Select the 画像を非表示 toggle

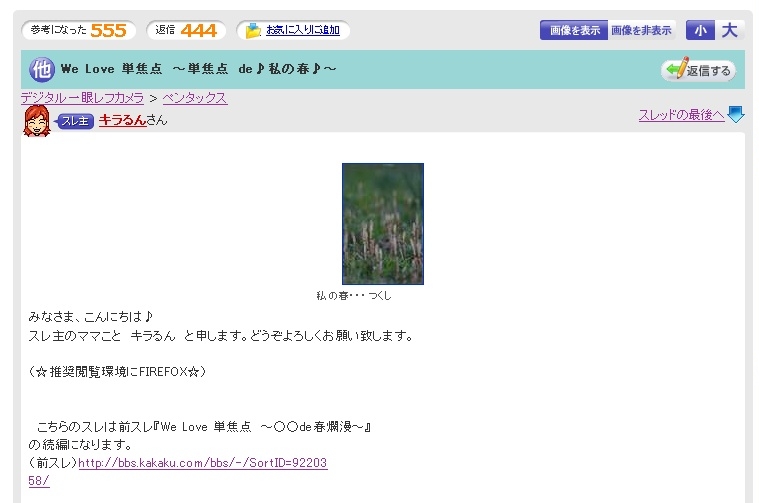click(x=641, y=30)
